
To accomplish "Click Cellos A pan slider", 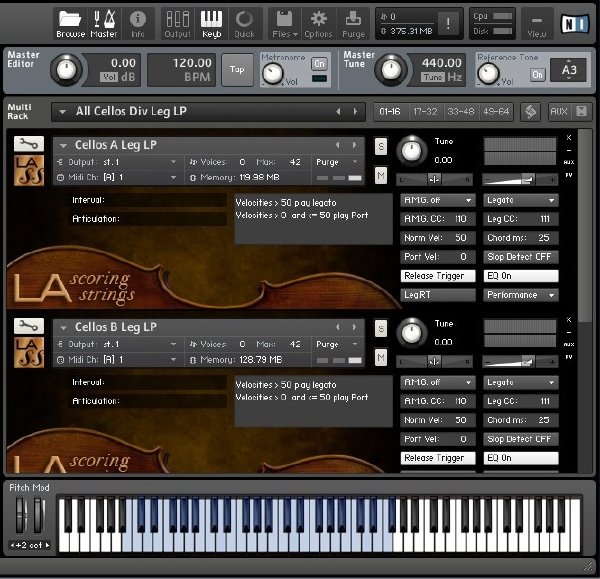I will [434, 179].
